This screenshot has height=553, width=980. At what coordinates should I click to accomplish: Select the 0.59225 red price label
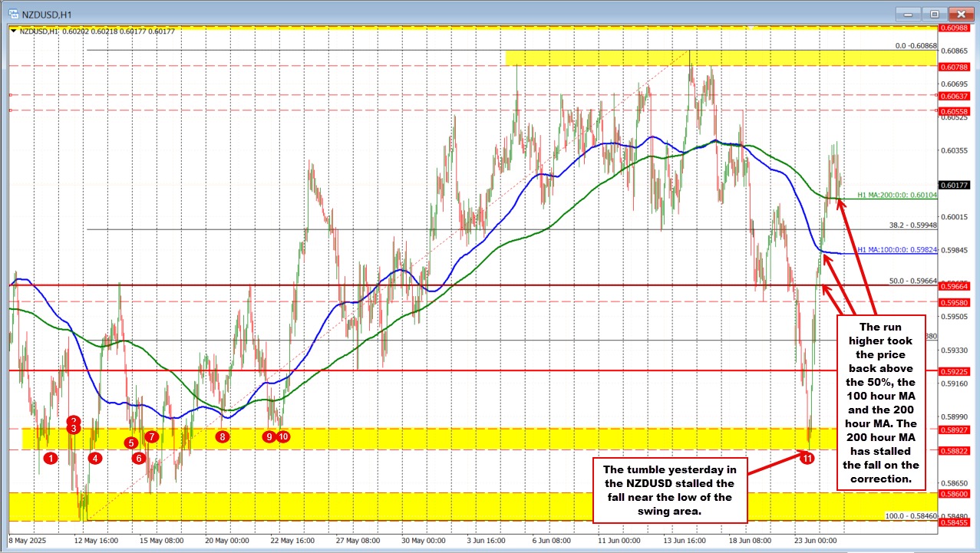pos(955,371)
